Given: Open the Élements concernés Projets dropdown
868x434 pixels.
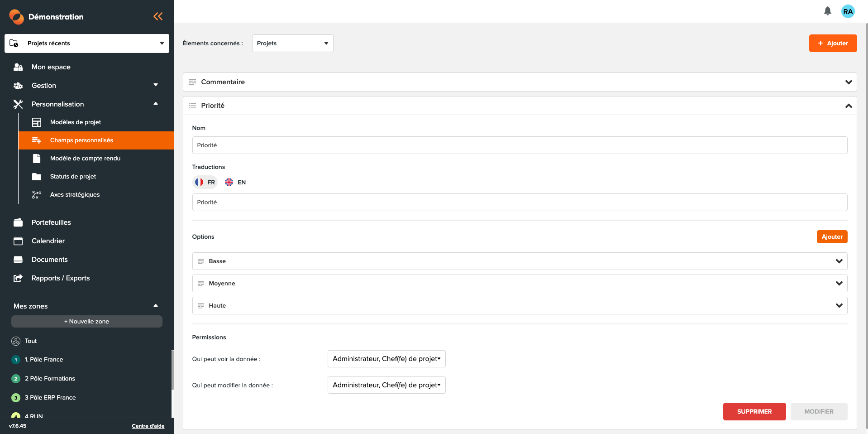Looking at the screenshot, I should (x=293, y=43).
